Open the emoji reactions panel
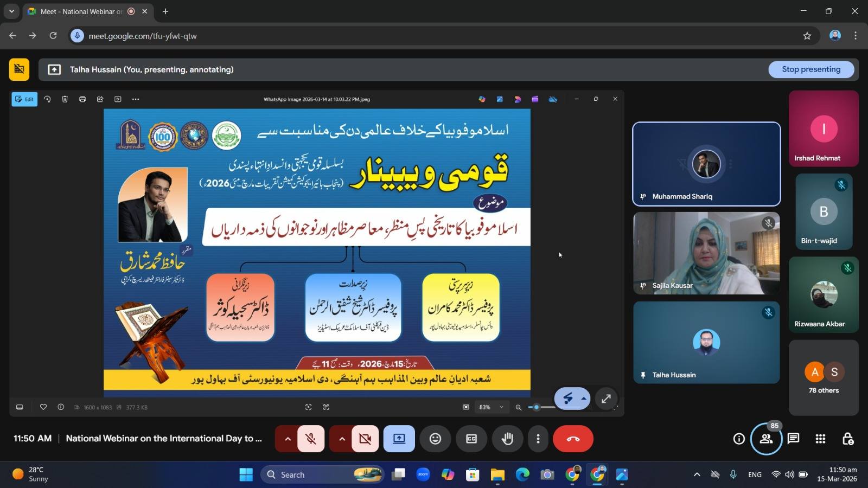868x488 pixels. (435, 439)
